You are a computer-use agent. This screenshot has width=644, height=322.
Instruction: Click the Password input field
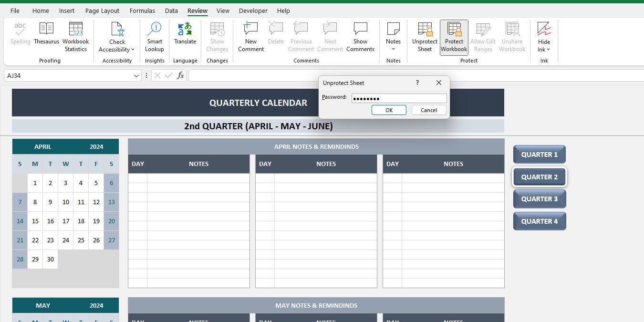pos(399,98)
